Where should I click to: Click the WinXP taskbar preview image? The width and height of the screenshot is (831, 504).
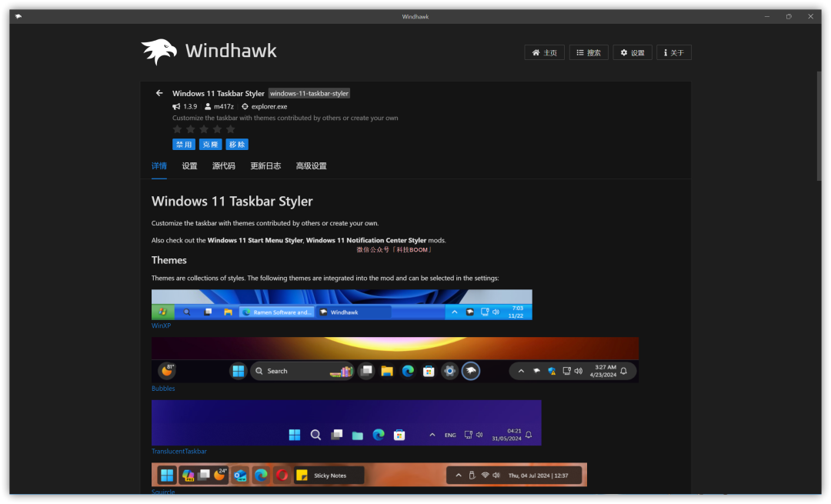tap(342, 304)
